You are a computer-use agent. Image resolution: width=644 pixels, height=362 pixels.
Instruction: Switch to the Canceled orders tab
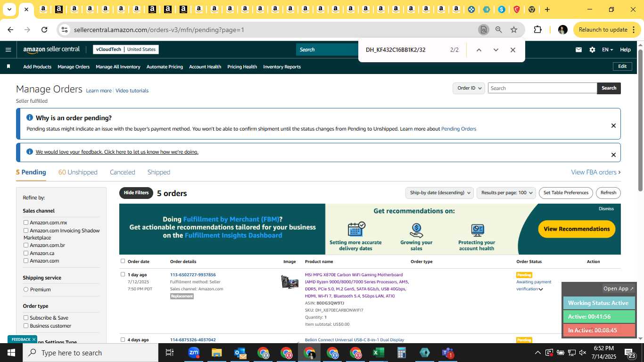pos(123,172)
